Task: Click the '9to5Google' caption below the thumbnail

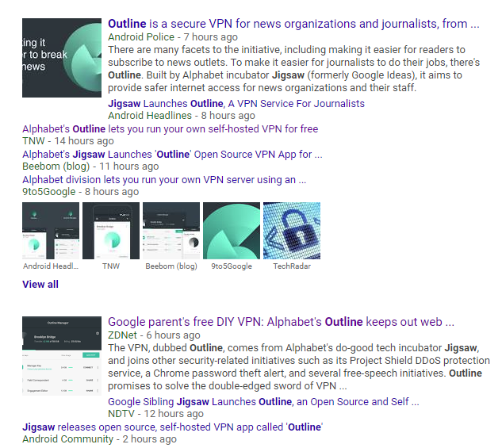Action: 232,266
